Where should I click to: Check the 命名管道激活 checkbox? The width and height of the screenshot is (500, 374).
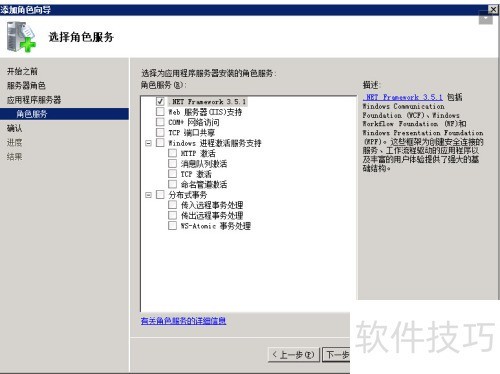172,184
